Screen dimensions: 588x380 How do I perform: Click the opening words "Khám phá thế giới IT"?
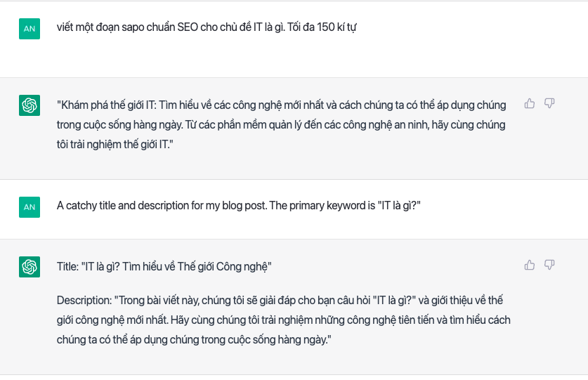pos(106,105)
